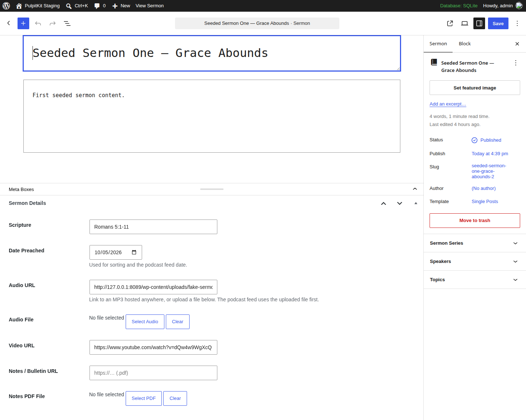Open the device preview options

465,23
